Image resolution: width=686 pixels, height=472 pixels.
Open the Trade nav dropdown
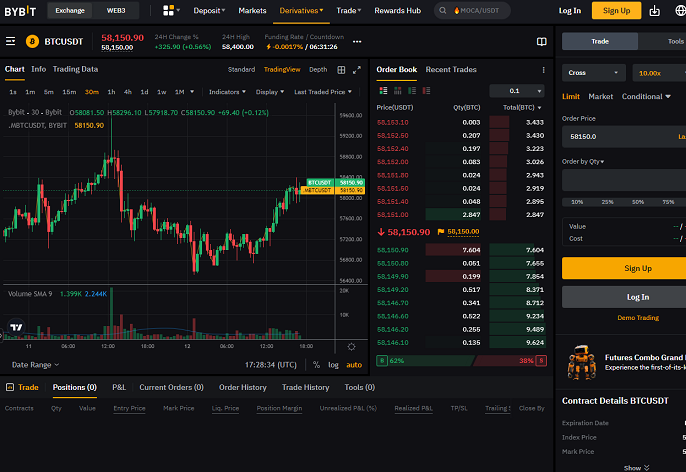point(349,10)
